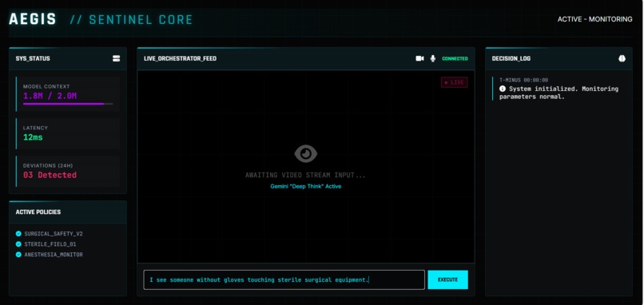Click the ACTIVE - MONITORING status text
Image resolution: width=644 pixels, height=305 pixels.
coord(594,19)
